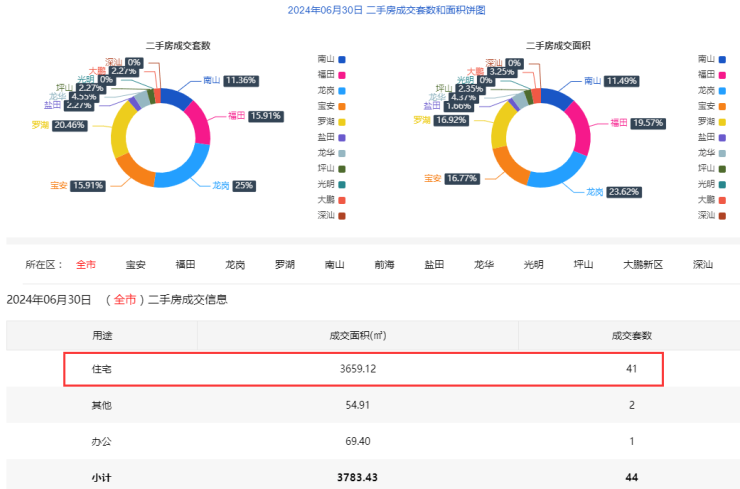The width and height of the screenshot is (740, 489).
Task: Click the 龙岗 25% slice in 成交套数 donut
Action: (188, 171)
